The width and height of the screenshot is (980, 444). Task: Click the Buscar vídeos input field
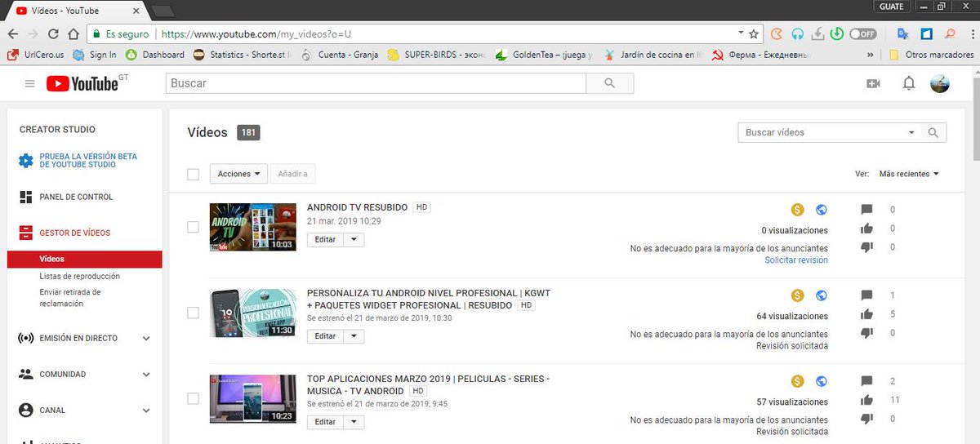click(821, 132)
